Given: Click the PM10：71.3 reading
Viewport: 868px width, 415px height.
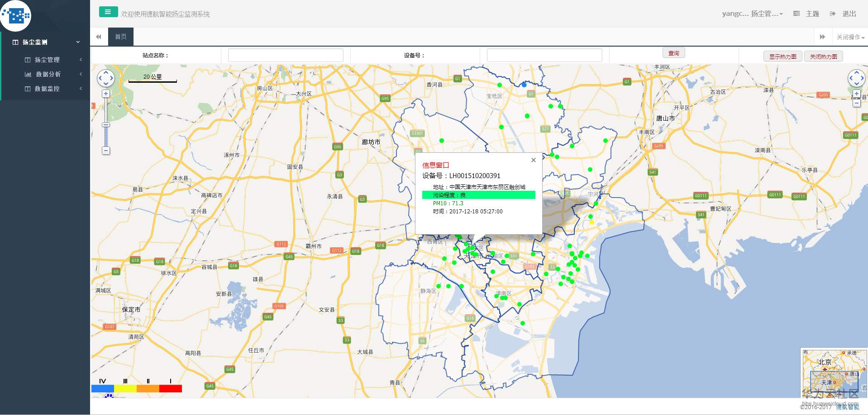Looking at the screenshot, I should click(448, 203).
